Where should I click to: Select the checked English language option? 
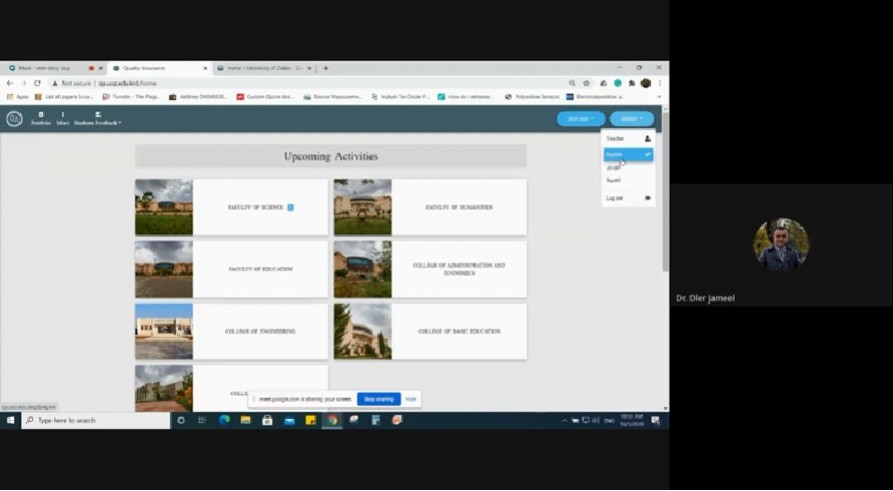click(628, 155)
